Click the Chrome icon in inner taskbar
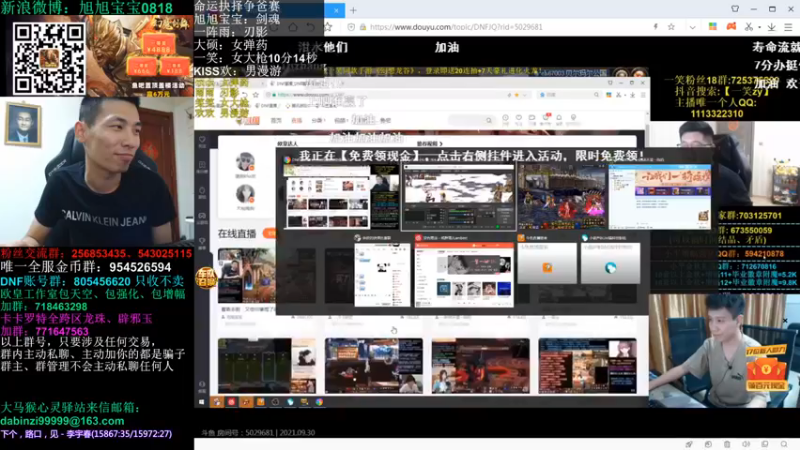 click(x=319, y=402)
